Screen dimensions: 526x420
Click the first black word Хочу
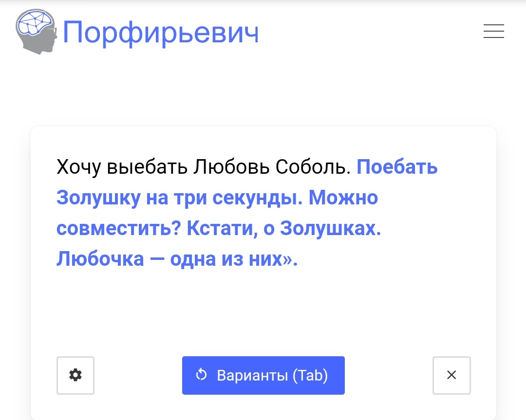[78, 167]
